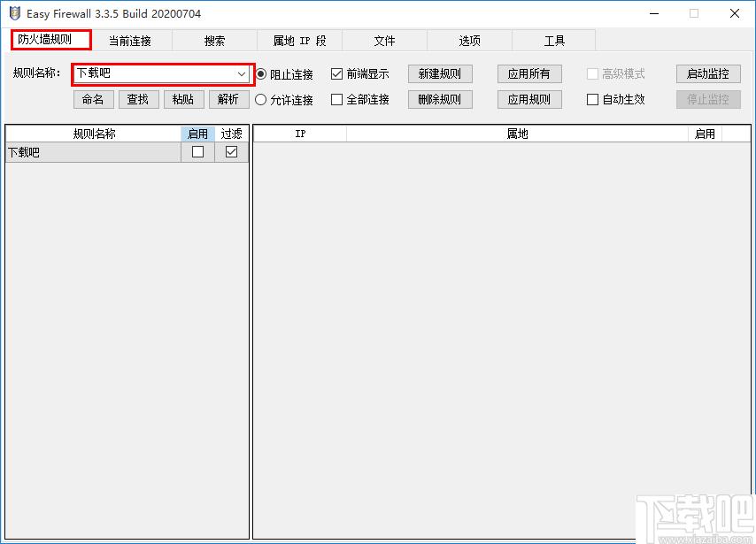Screen dimensions: 756x544
Task: Go to the 选项 tab
Action: (x=469, y=41)
